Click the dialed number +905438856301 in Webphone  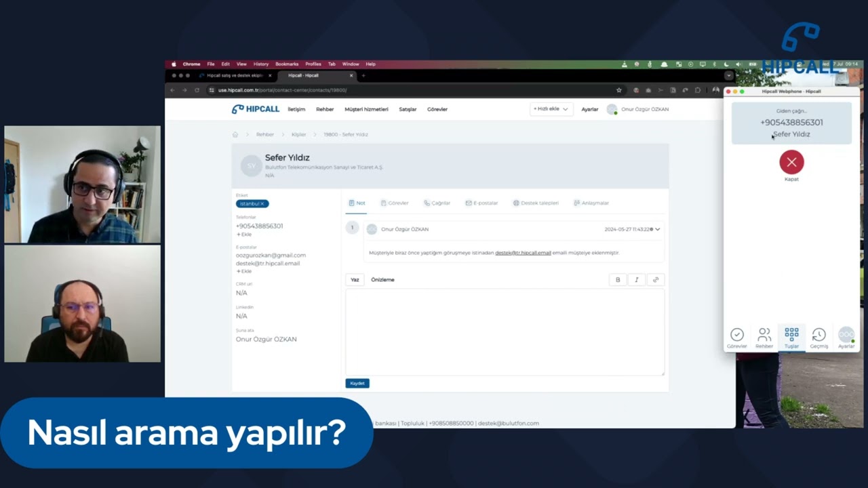click(x=791, y=123)
